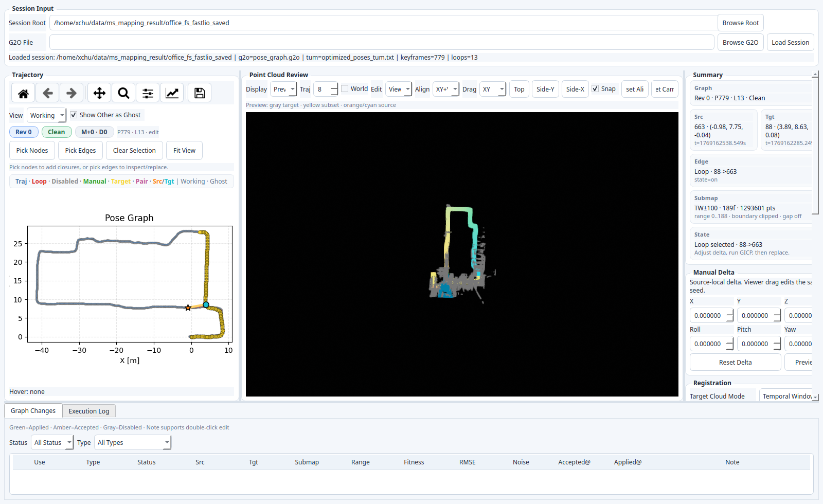
Task: Click the et Cam button
Action: [x=665, y=89]
